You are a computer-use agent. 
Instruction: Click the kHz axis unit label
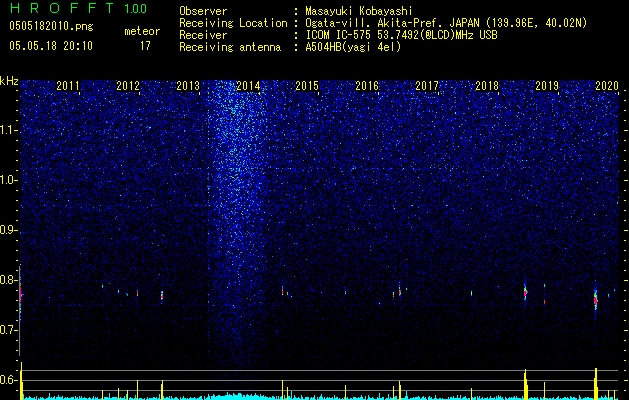[x=9, y=81]
